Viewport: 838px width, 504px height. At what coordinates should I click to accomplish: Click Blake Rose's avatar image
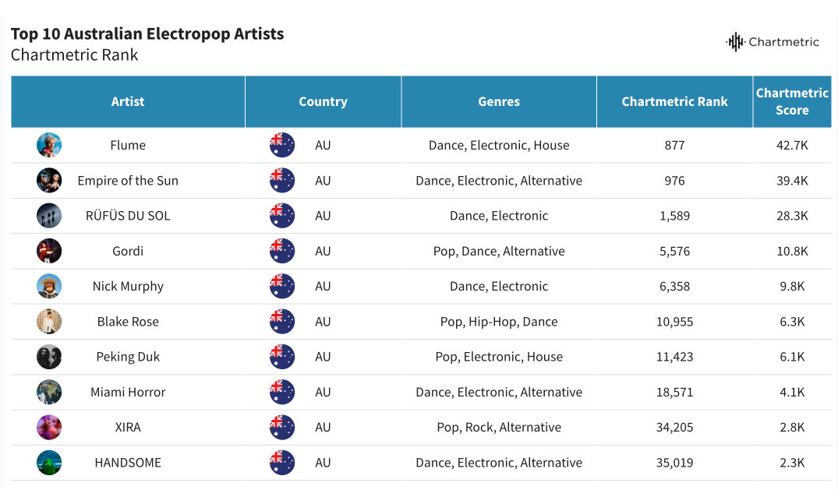click(x=49, y=322)
